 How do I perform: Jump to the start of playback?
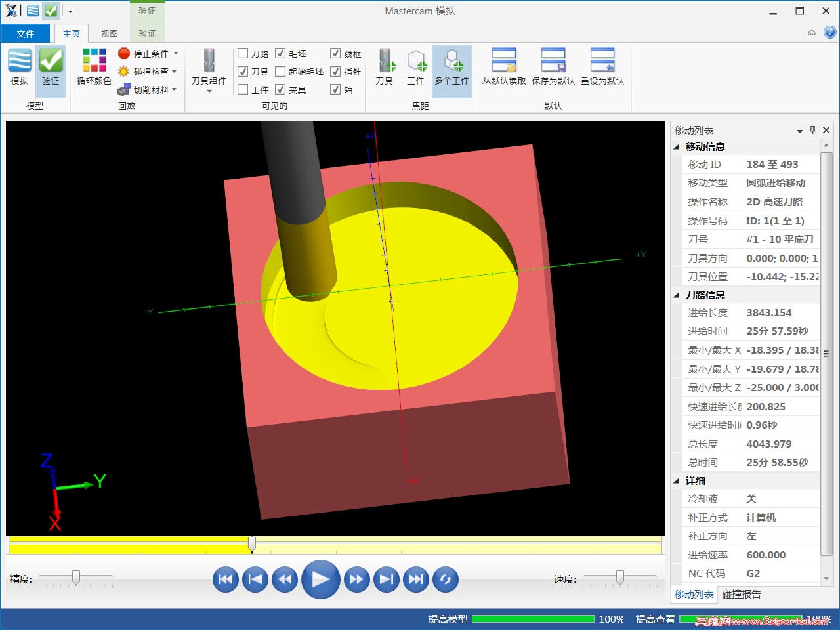(226, 579)
